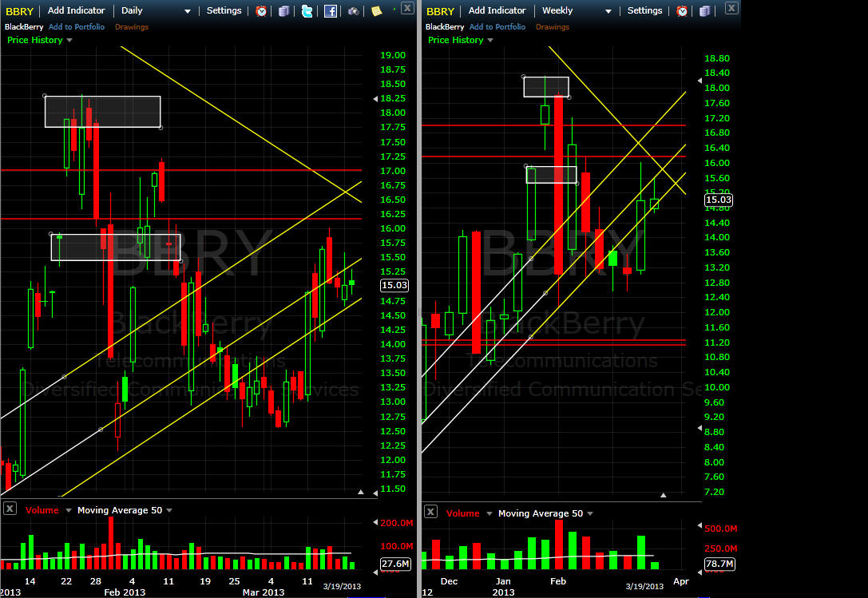Share Daily chart via Facebook icon

pos(330,11)
